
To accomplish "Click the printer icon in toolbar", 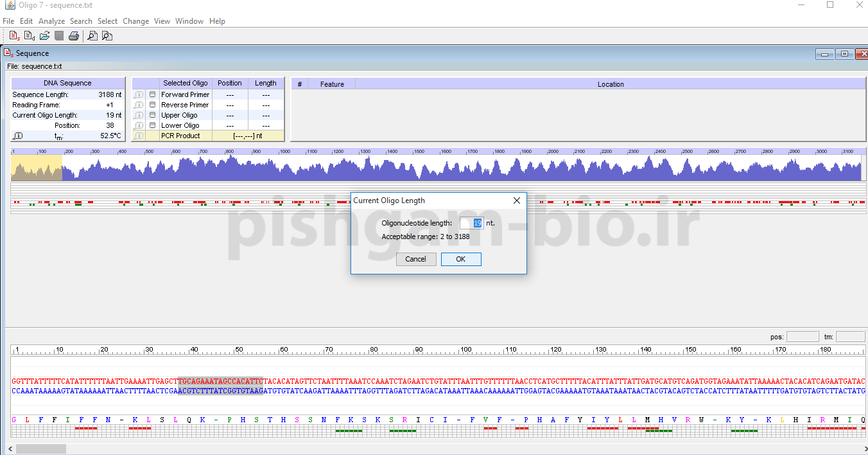I will [x=74, y=36].
